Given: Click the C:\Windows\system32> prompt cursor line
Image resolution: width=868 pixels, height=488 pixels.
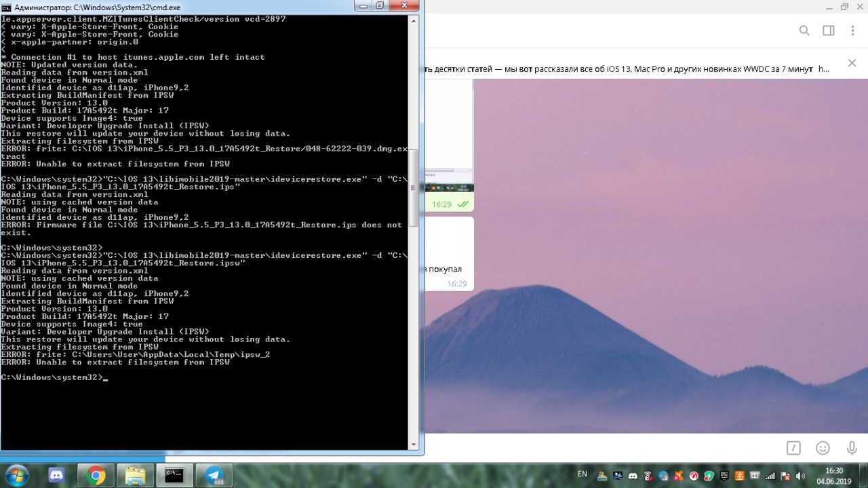Looking at the screenshot, I should (54, 377).
